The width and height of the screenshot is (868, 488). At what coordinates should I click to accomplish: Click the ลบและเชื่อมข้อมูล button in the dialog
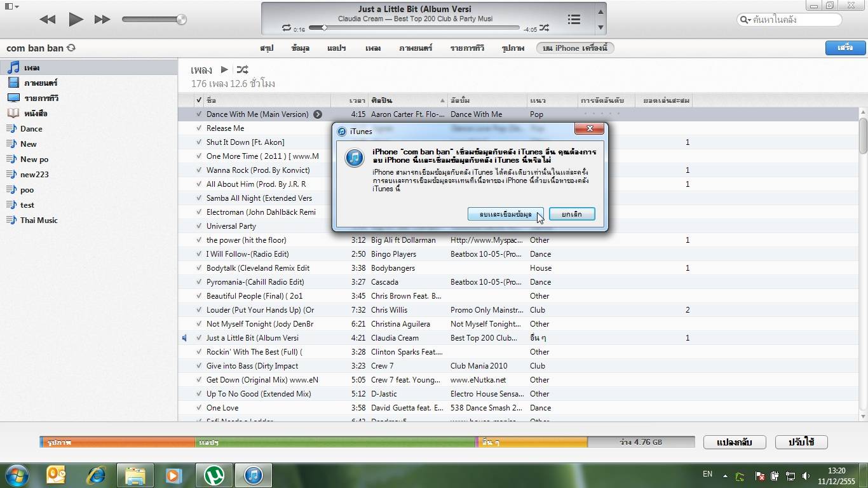pyautogui.click(x=506, y=214)
